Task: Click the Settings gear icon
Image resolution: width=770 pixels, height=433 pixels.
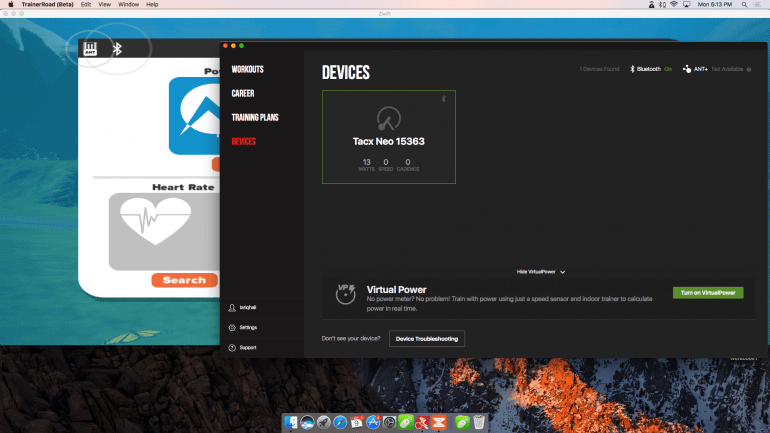Action: pos(232,327)
